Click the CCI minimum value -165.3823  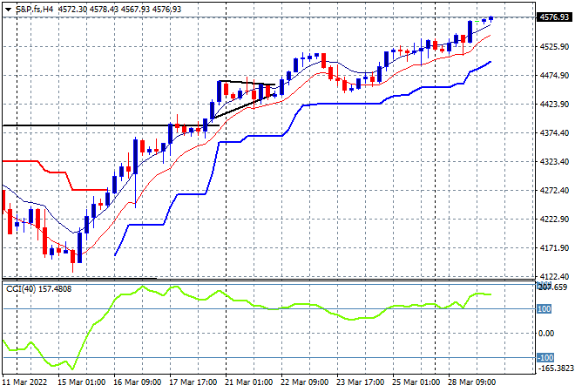click(x=555, y=368)
